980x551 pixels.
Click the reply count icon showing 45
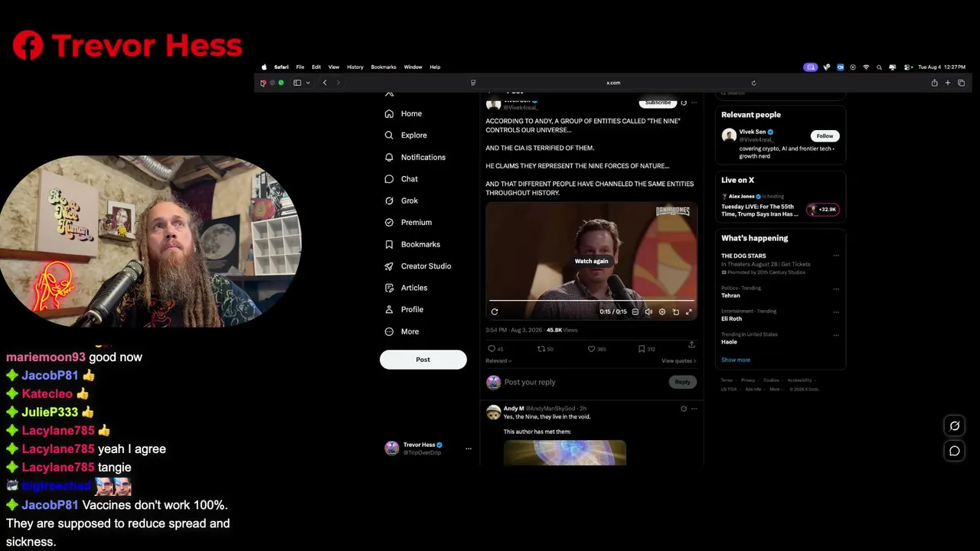tap(492, 349)
